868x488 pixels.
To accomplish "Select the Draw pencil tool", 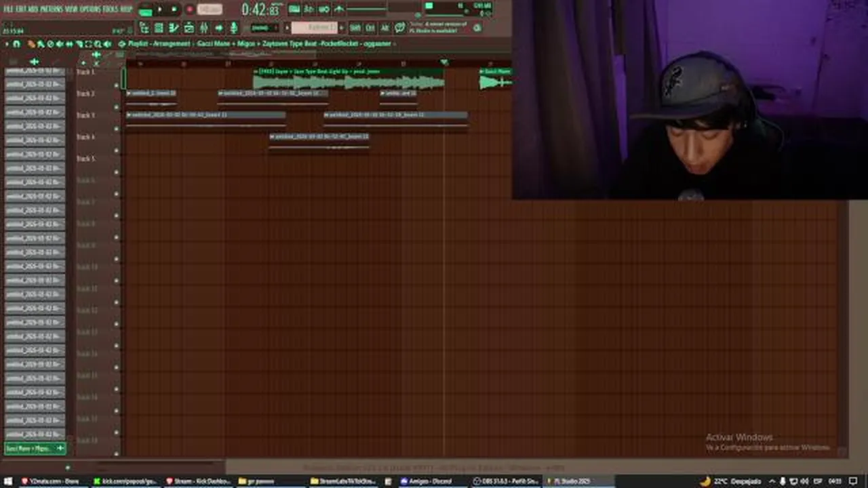I will click(x=31, y=44).
